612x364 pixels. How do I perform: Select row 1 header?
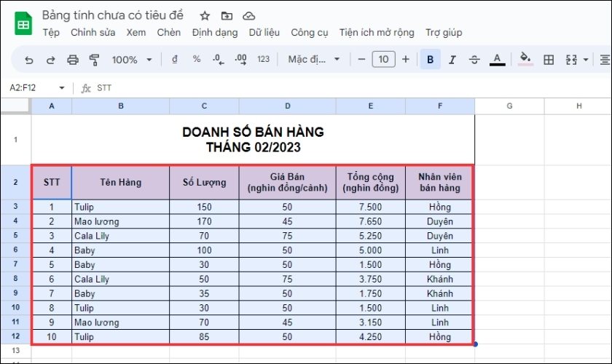point(15,139)
